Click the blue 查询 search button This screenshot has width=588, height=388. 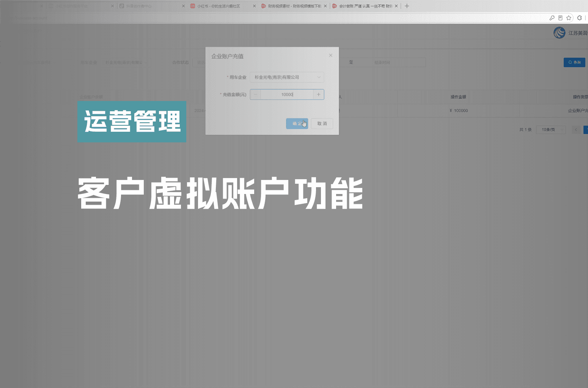pyautogui.click(x=574, y=62)
